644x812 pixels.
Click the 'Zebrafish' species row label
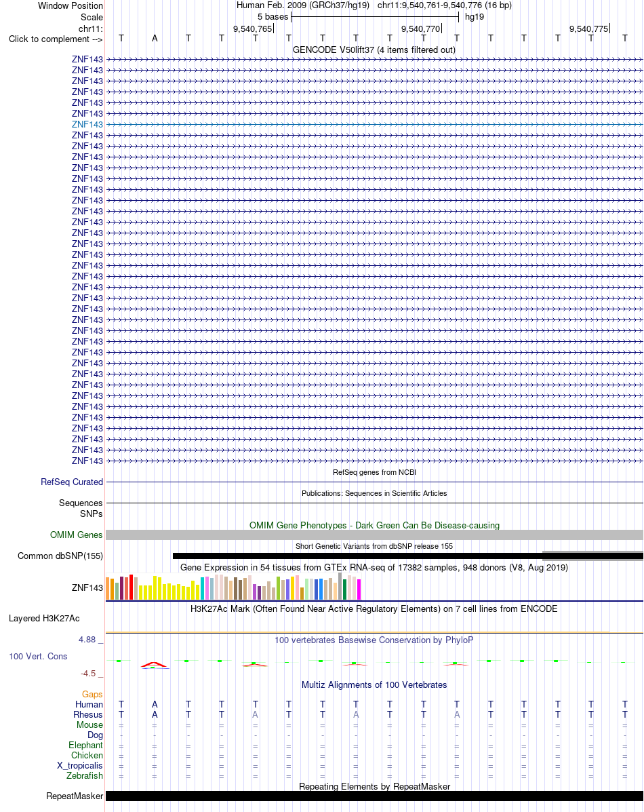tap(84, 776)
